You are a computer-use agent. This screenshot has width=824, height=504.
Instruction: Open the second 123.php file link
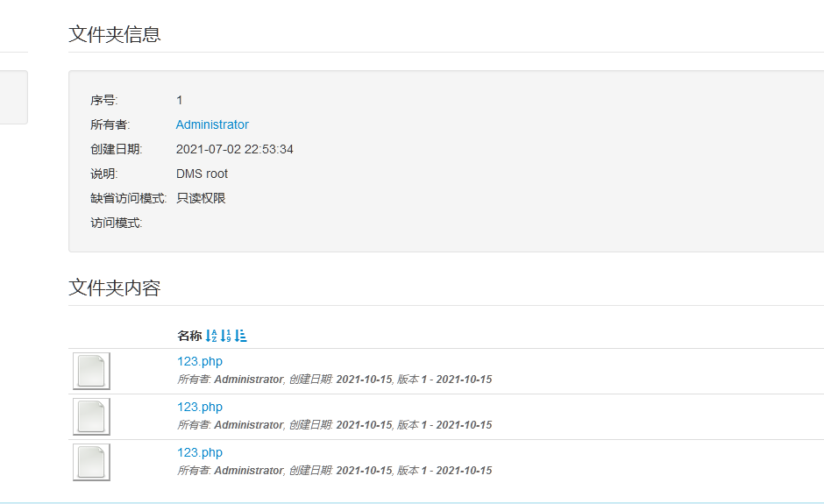pyautogui.click(x=200, y=407)
